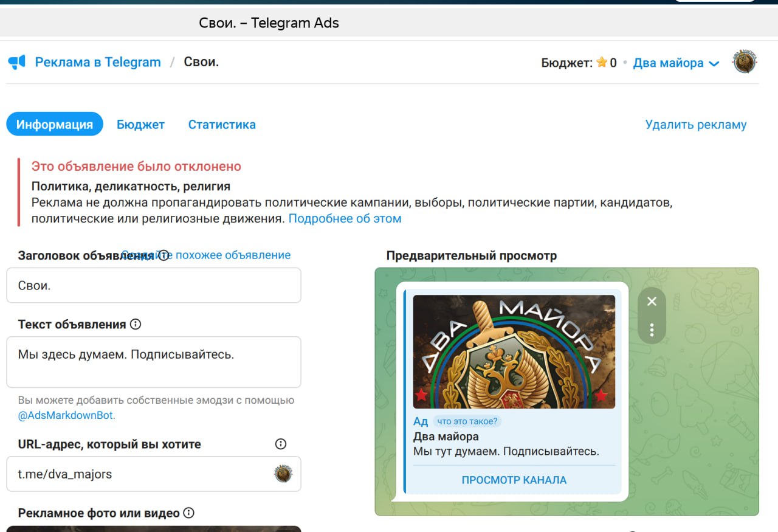Image resolution: width=778 pixels, height=532 pixels.
Task: Click Два майора title in preview card
Action: 446,437
